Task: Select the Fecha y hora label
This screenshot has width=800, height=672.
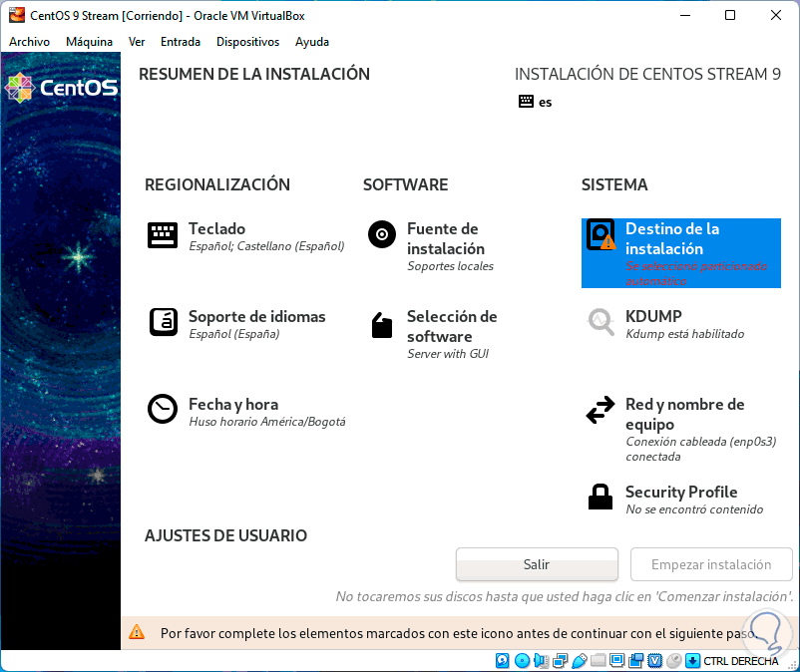Action: [x=233, y=405]
